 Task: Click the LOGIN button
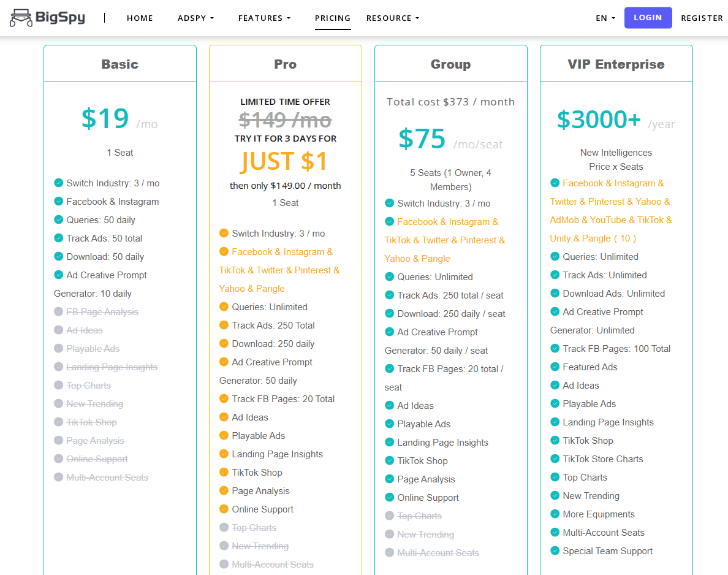648,17
